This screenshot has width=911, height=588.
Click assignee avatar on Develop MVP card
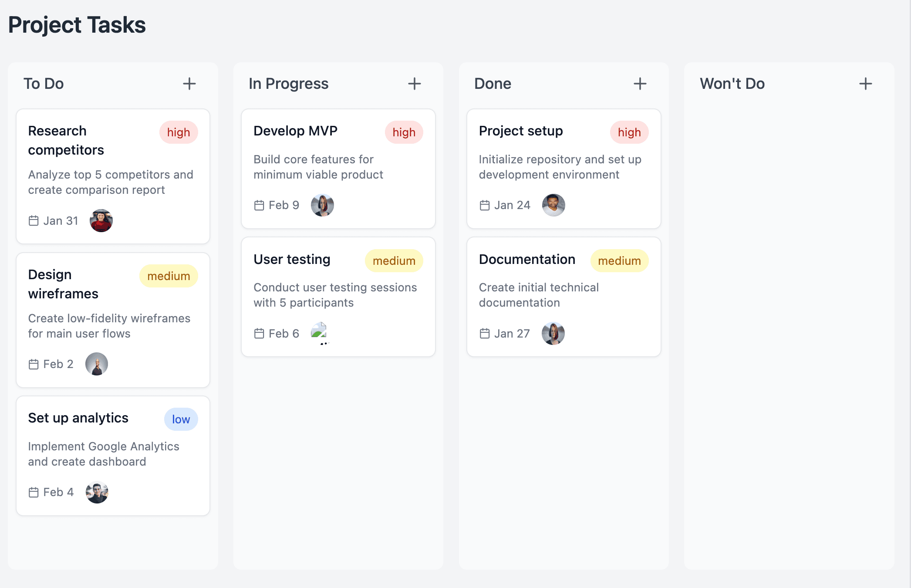coord(322,205)
